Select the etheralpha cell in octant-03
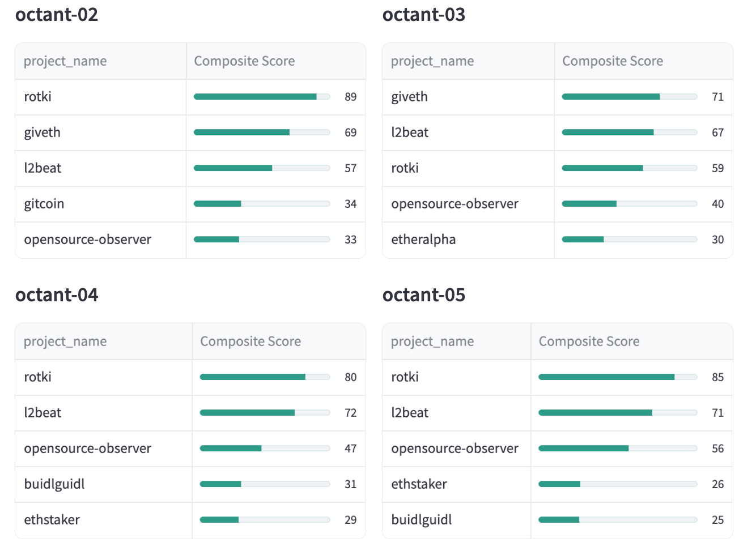Image resolution: width=756 pixels, height=555 pixels. [423, 240]
